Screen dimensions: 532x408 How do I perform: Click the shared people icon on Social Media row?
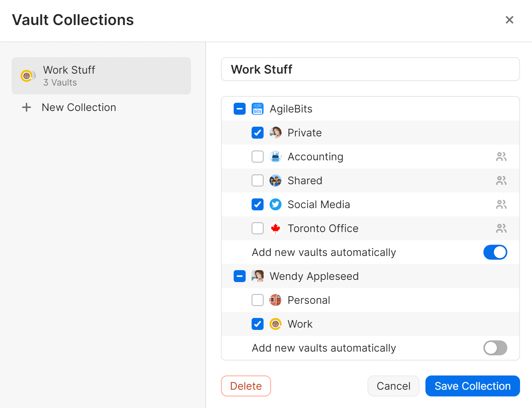(501, 204)
